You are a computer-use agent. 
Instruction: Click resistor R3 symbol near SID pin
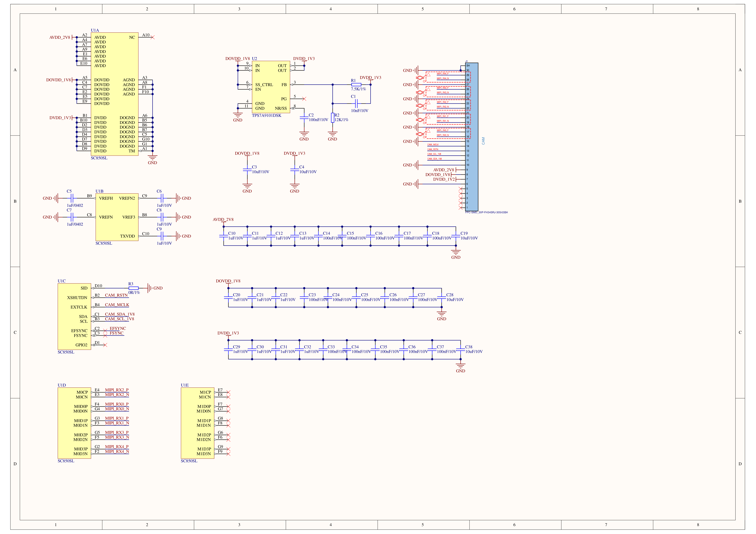(x=133, y=288)
